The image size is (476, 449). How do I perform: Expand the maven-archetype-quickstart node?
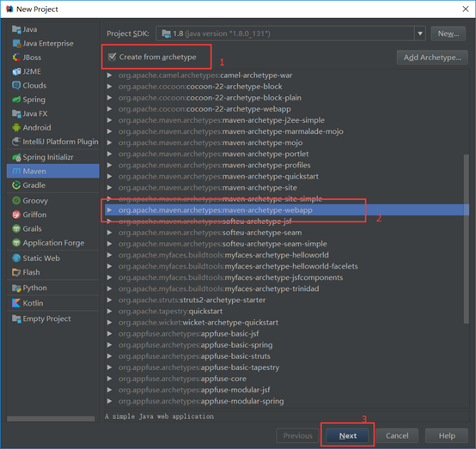(x=110, y=176)
